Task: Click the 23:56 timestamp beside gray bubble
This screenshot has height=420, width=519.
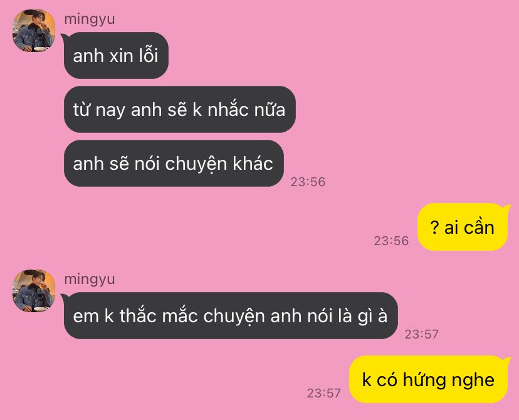Action: click(308, 182)
